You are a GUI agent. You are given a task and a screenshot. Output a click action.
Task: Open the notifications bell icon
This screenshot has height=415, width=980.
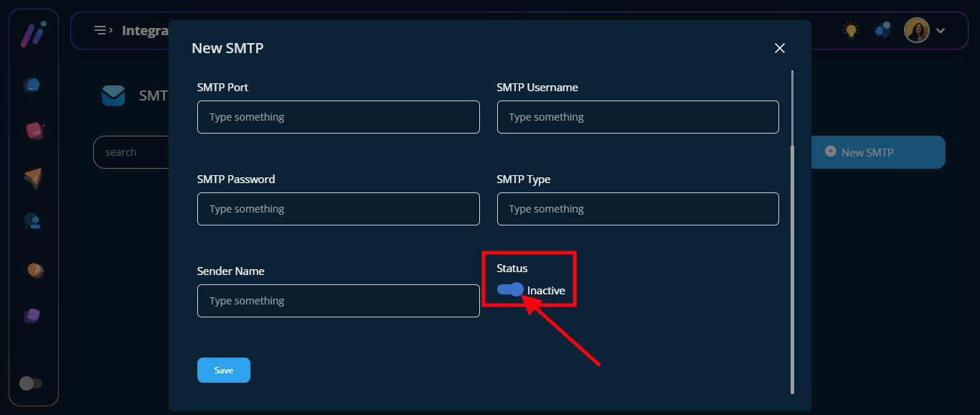tap(882, 30)
